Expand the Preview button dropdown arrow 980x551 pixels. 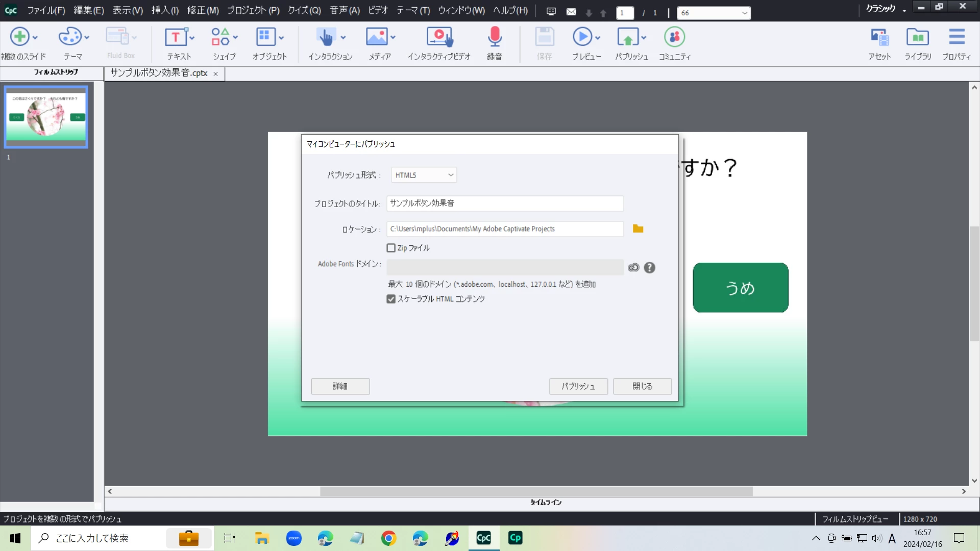[x=598, y=38]
